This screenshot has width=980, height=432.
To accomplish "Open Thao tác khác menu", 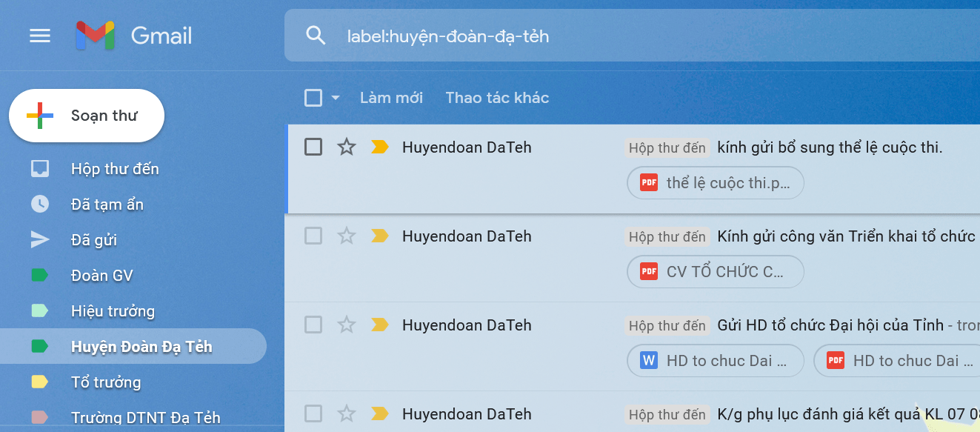I will tap(497, 98).
